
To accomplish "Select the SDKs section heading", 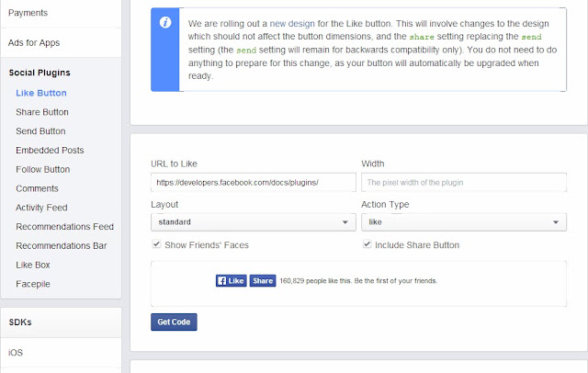I will click(20, 322).
